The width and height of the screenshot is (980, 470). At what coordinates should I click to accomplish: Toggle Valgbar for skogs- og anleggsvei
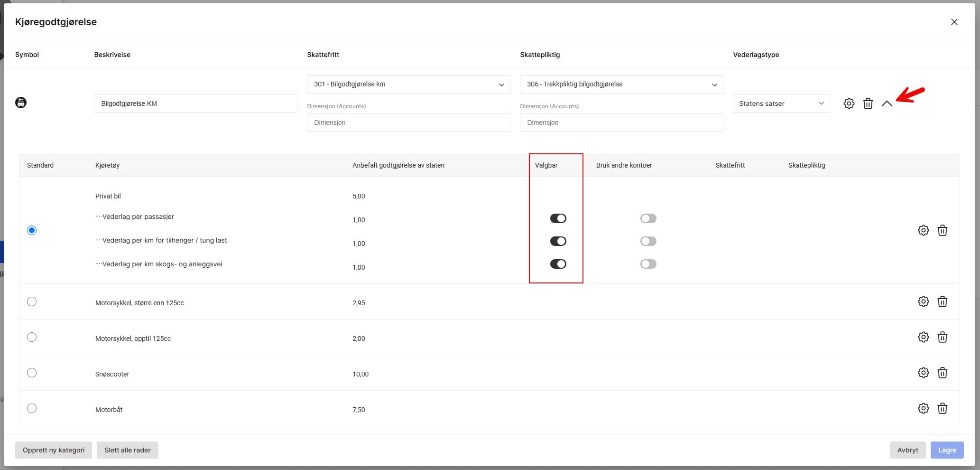coord(558,264)
